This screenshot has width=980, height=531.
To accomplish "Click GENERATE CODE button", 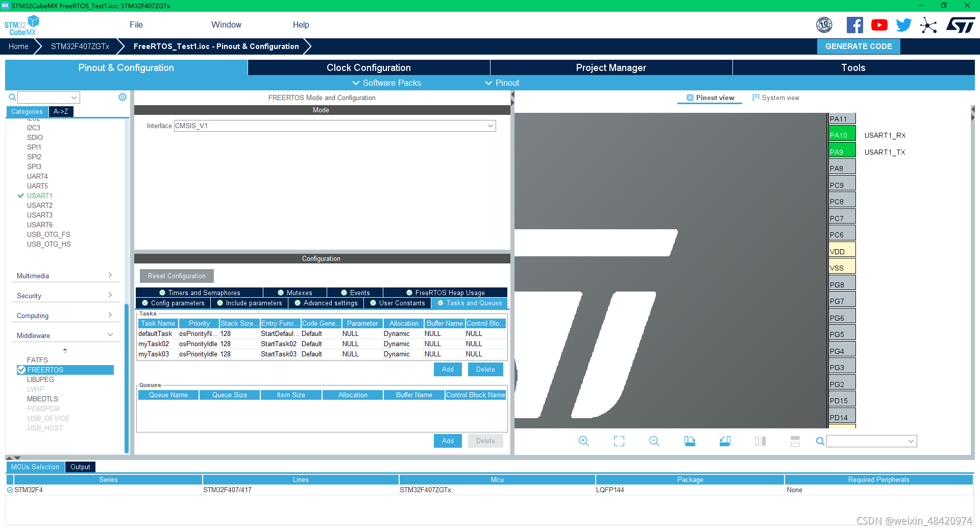I will (x=859, y=46).
